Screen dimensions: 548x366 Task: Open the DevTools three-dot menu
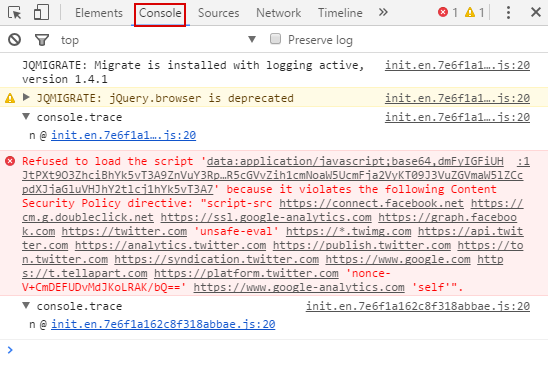tap(508, 13)
